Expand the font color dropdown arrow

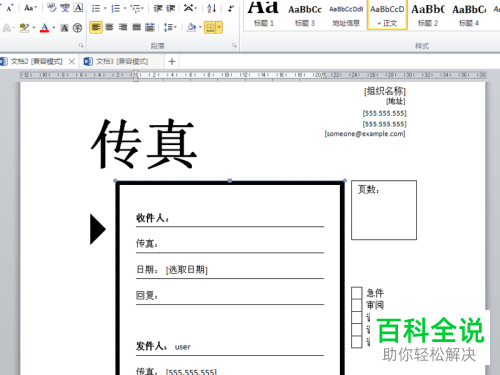click(x=54, y=28)
